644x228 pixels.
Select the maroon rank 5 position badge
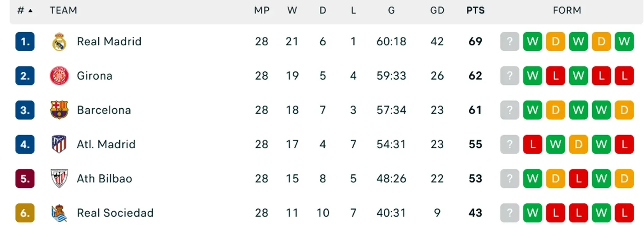click(x=25, y=179)
